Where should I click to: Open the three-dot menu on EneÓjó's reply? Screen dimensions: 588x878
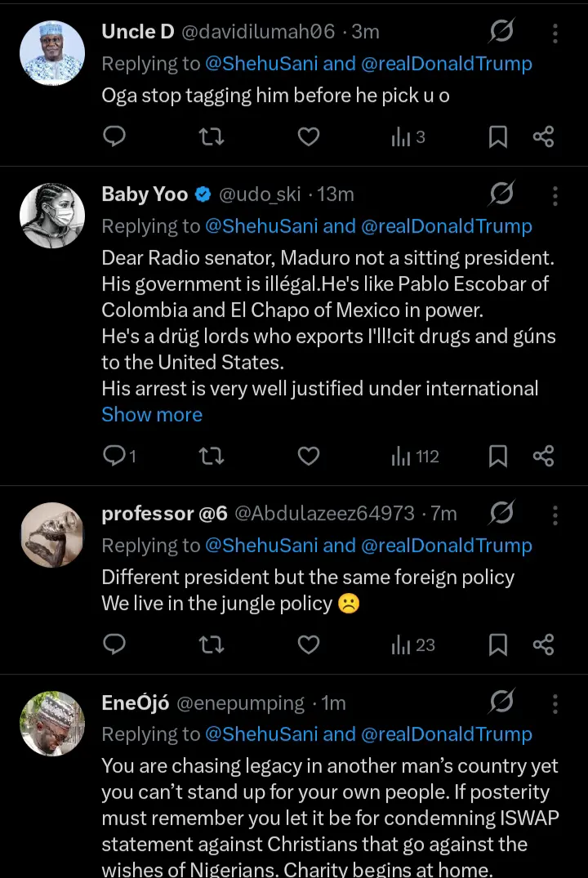(x=555, y=703)
